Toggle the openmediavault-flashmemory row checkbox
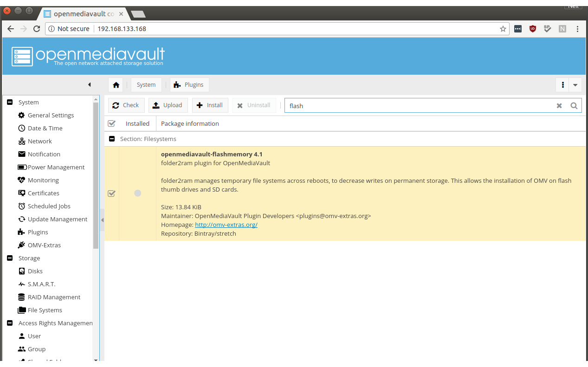 pos(111,193)
